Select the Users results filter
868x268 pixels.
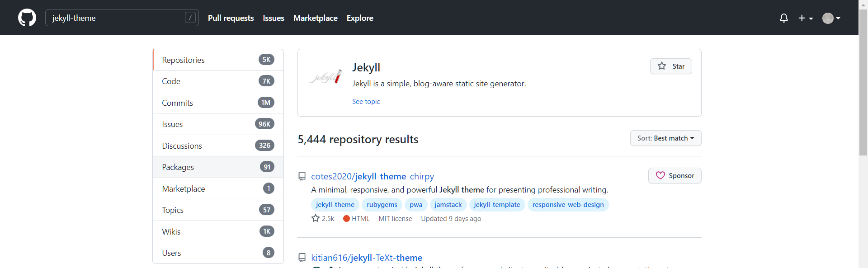point(218,253)
